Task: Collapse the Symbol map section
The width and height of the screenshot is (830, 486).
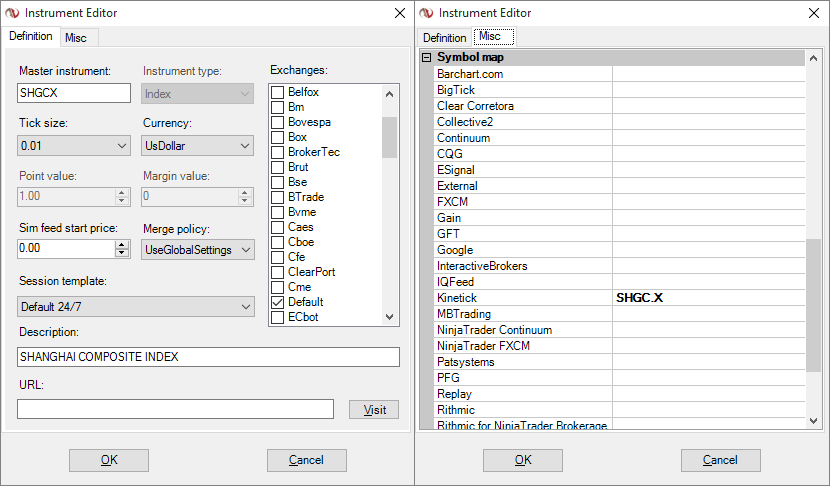Action: click(x=427, y=58)
